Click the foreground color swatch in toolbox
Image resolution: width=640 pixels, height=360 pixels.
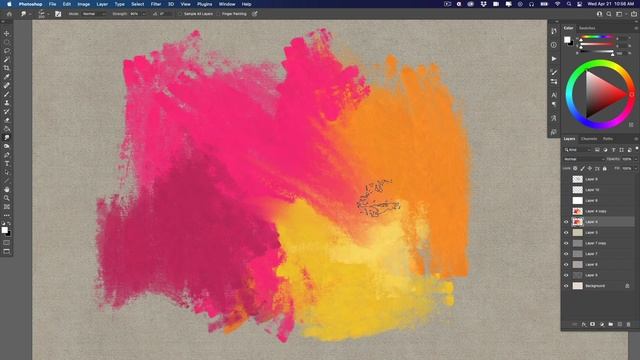coord(4,230)
